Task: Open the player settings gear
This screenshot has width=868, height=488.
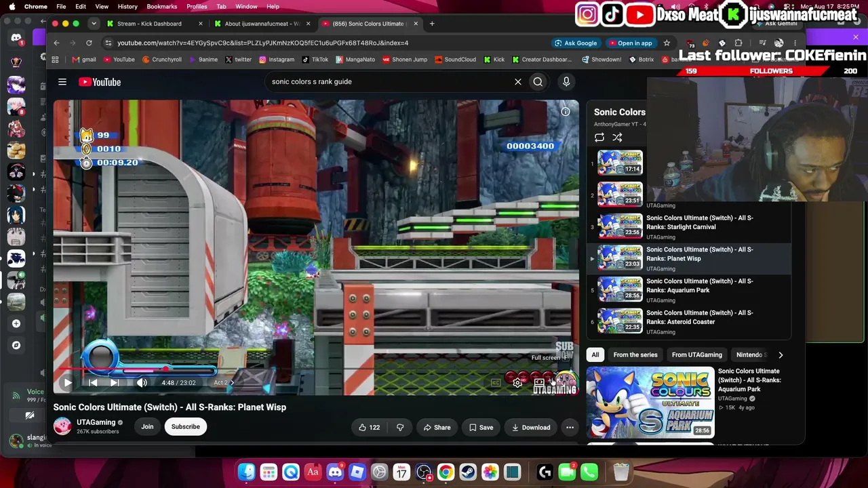Action: coord(517,383)
